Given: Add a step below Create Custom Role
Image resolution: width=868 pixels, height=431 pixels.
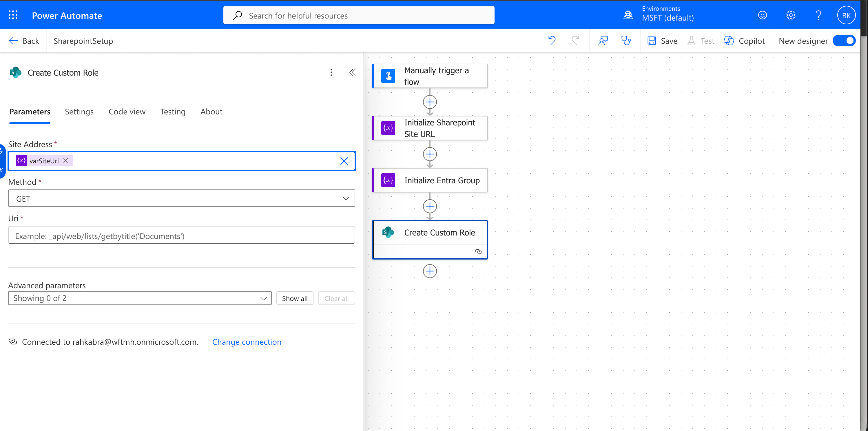Looking at the screenshot, I should (430, 271).
